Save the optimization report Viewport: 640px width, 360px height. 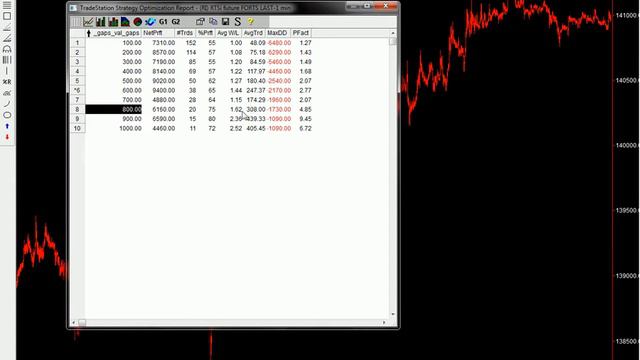[225, 22]
